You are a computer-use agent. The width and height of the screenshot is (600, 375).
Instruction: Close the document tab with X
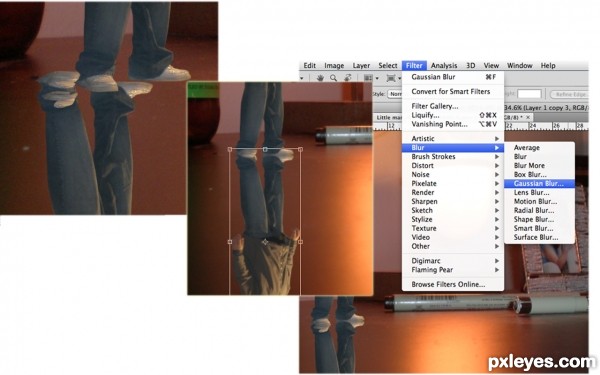coord(528,117)
